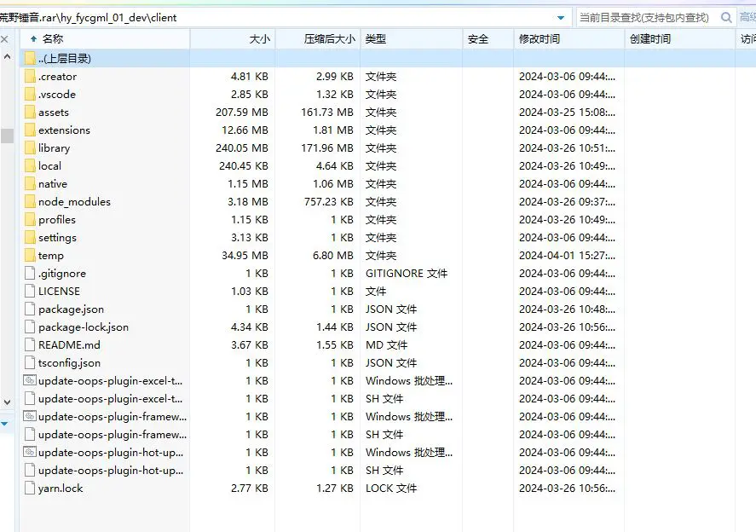
Task: Click batch file icon for update-oops-plugin-framew
Action: (x=30, y=416)
